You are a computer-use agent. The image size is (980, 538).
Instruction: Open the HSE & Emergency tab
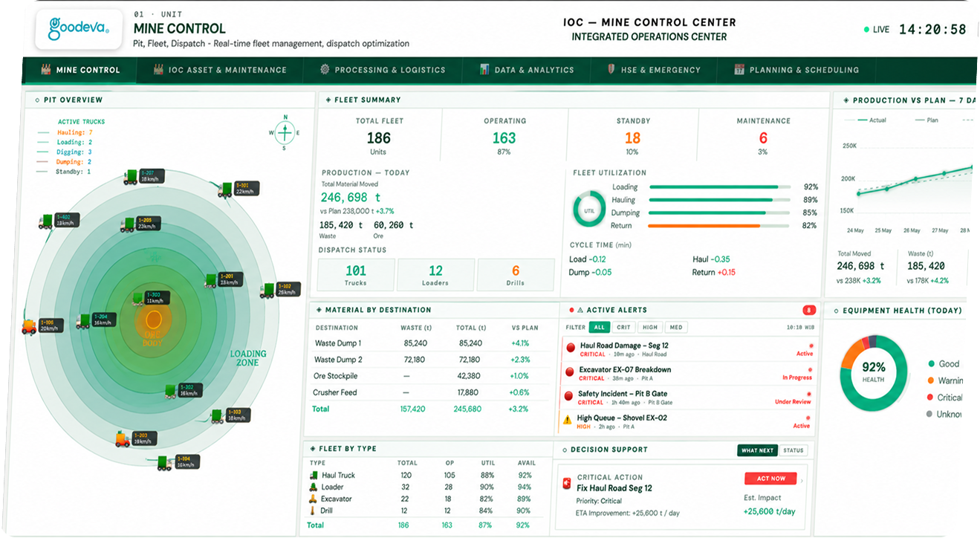[x=653, y=70]
